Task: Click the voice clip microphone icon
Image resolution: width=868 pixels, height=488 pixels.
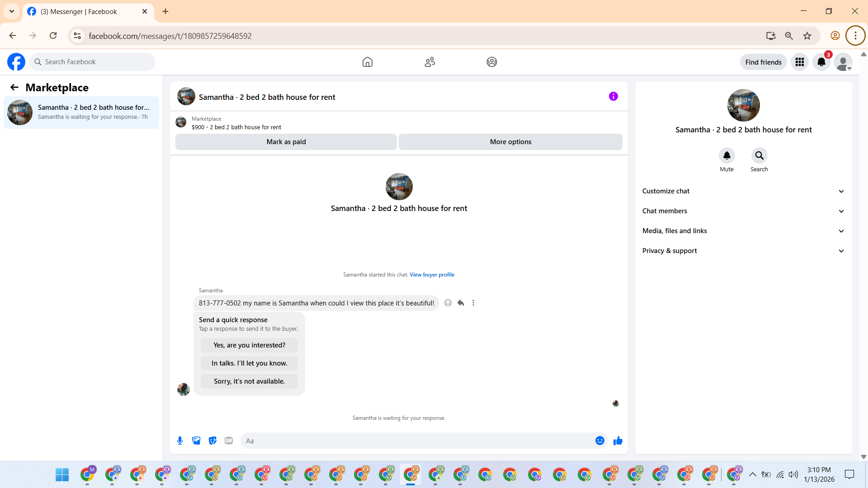Action: (180, 441)
